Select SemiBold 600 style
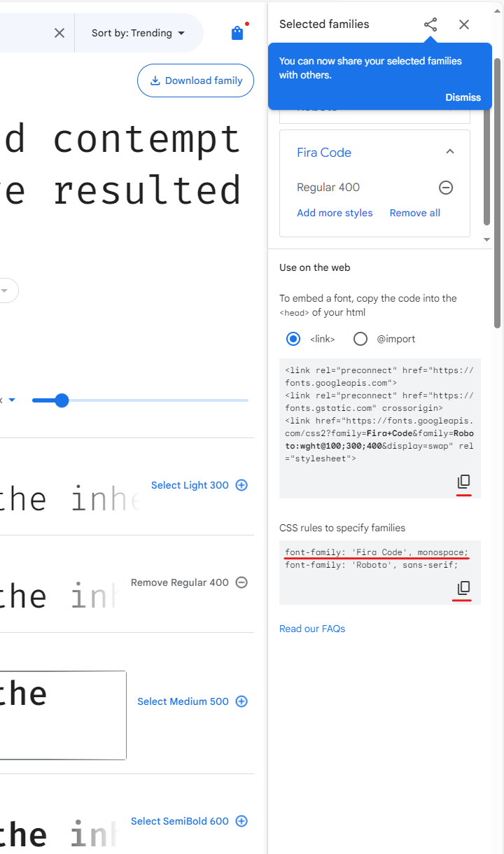This screenshot has width=504, height=854. (x=190, y=821)
